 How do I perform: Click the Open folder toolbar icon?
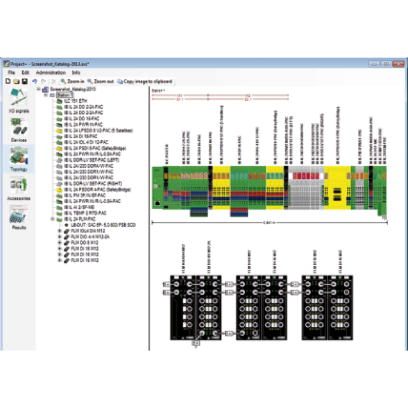[16, 81]
